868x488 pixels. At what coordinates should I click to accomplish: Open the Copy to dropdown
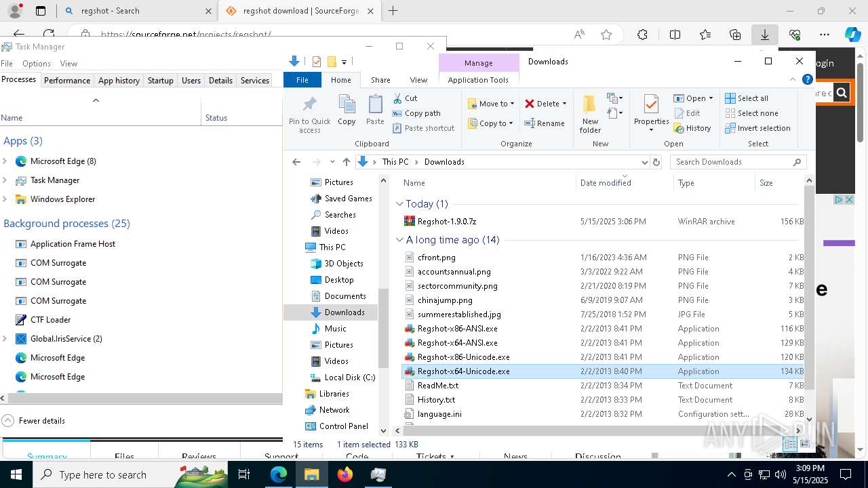(x=491, y=123)
